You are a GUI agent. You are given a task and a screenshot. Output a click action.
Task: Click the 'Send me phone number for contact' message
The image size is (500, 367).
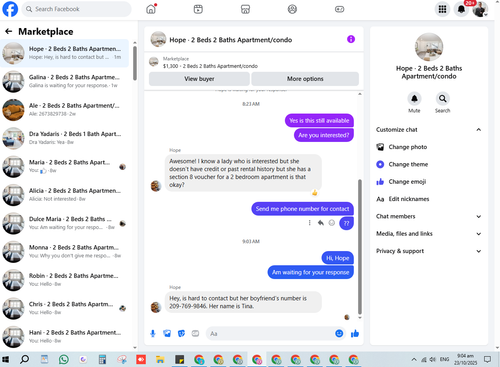(x=302, y=209)
